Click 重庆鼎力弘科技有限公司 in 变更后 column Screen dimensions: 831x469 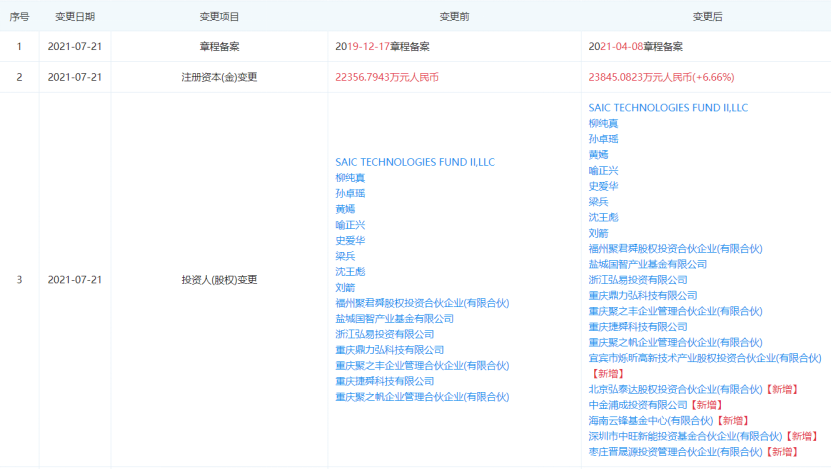[643, 295]
